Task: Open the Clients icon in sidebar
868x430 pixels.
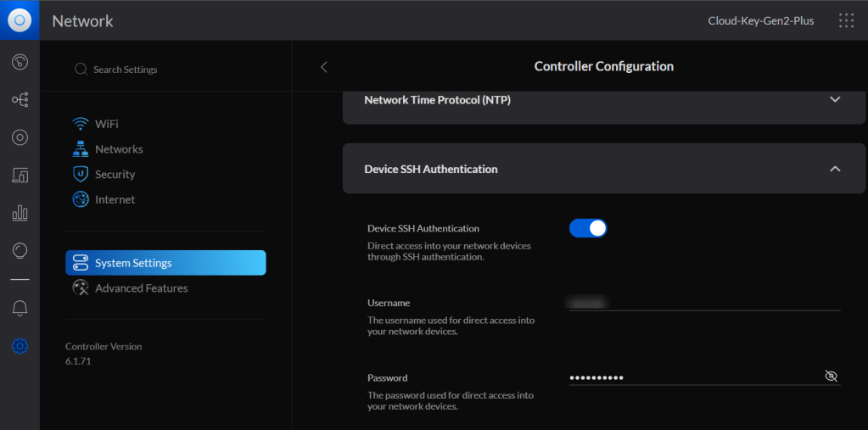Action: pos(20,176)
